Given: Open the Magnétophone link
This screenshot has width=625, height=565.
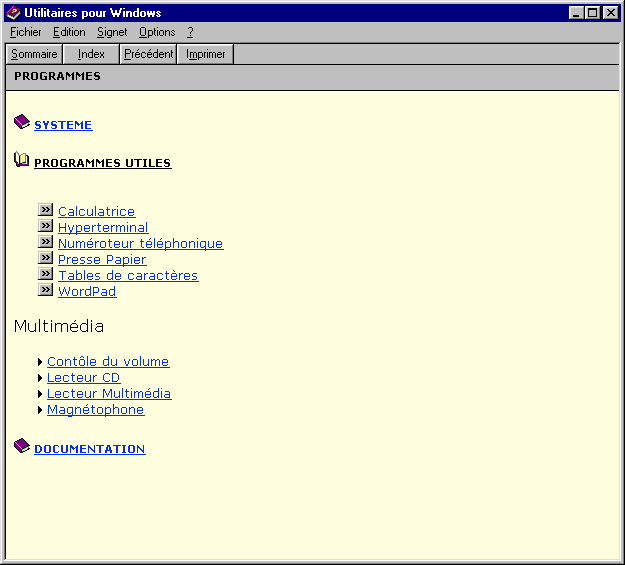Looking at the screenshot, I should click(x=95, y=409).
